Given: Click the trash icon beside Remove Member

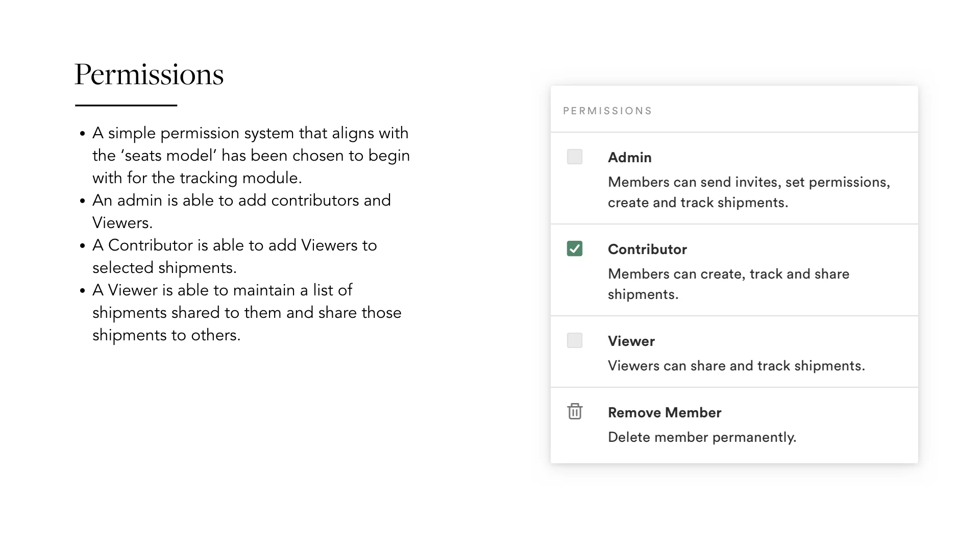Looking at the screenshot, I should pyautogui.click(x=575, y=411).
